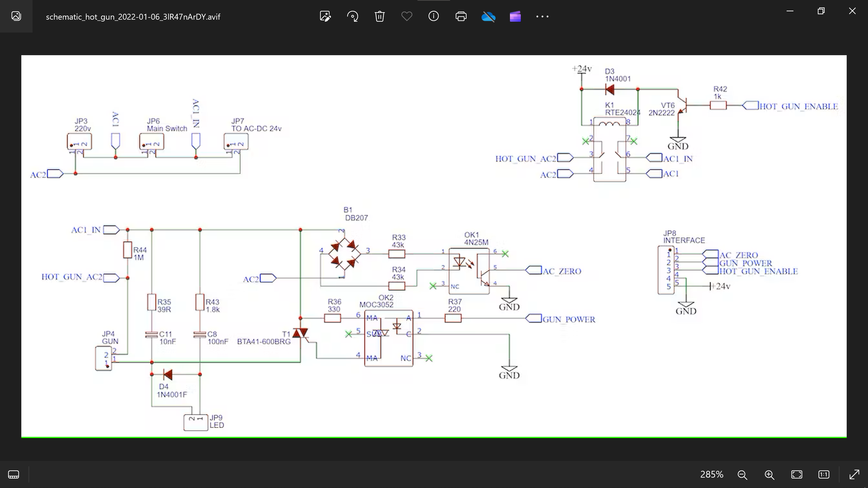Zoom in using the magnifier plus icon
The image size is (868, 488).
(769, 474)
